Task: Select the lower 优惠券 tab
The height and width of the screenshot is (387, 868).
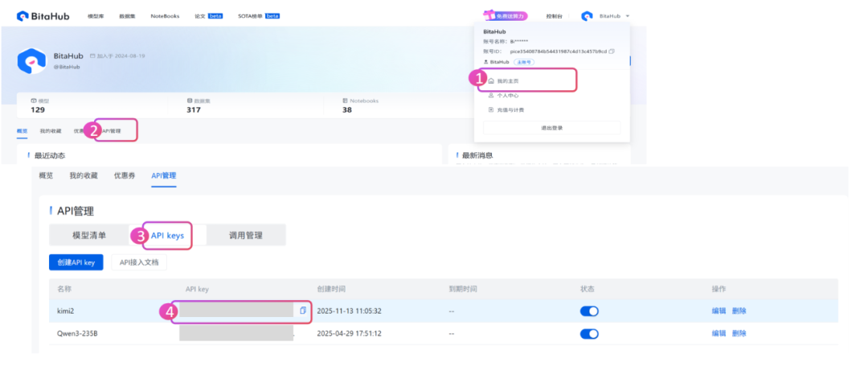Action: point(125,175)
